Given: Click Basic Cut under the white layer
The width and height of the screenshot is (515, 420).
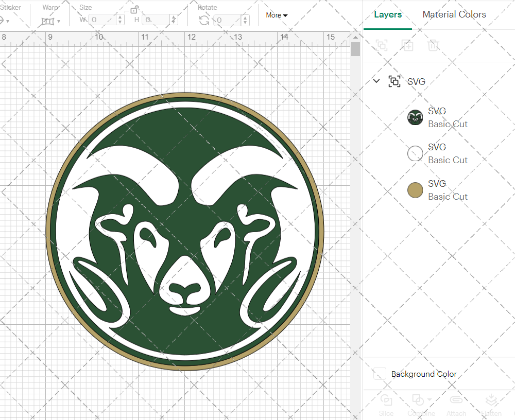Looking at the screenshot, I should pos(448,160).
